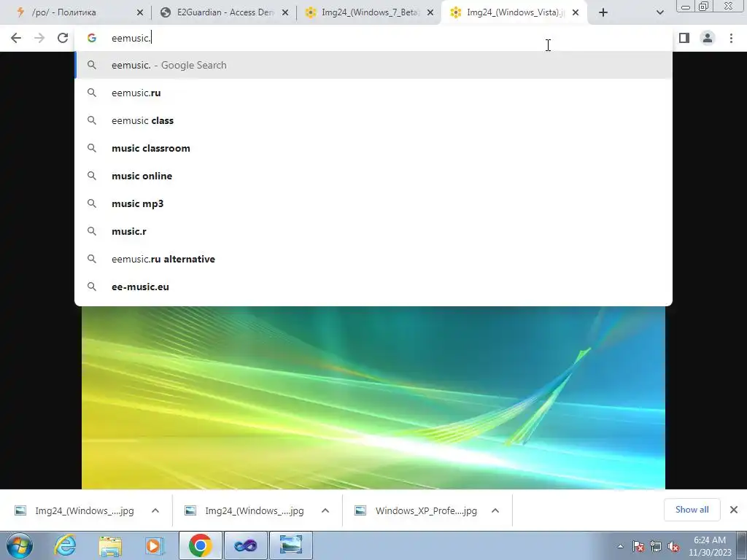Select the 'music.r' suggestion
Viewport: 747px width, 560px height.
(373, 231)
